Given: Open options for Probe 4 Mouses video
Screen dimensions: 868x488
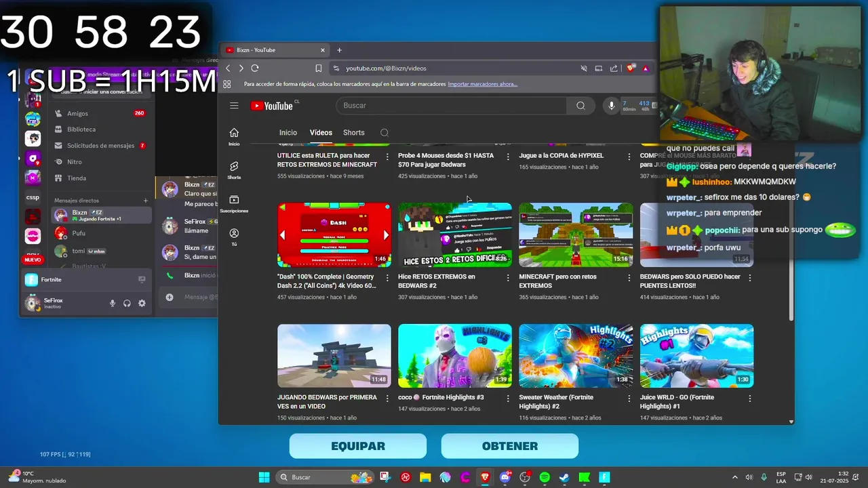Looking at the screenshot, I should (x=508, y=156).
